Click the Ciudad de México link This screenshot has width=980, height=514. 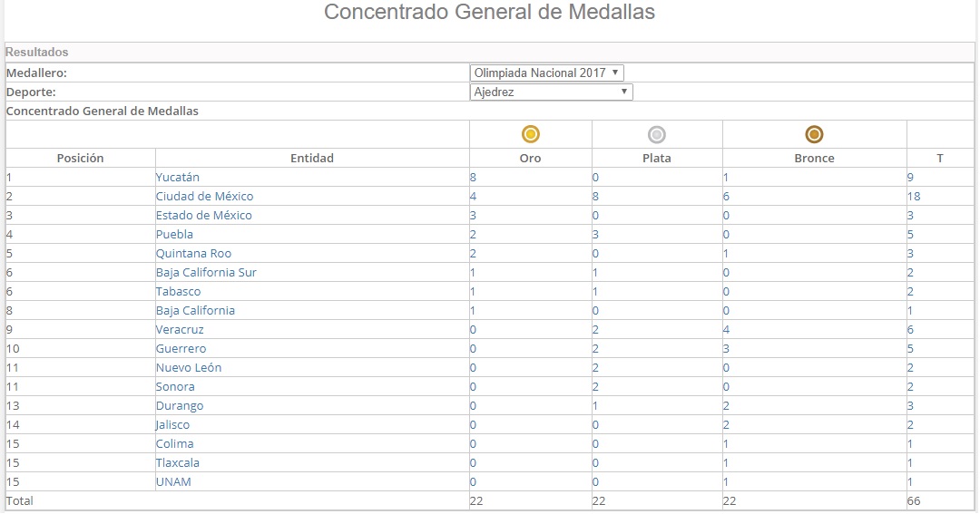[x=204, y=197]
